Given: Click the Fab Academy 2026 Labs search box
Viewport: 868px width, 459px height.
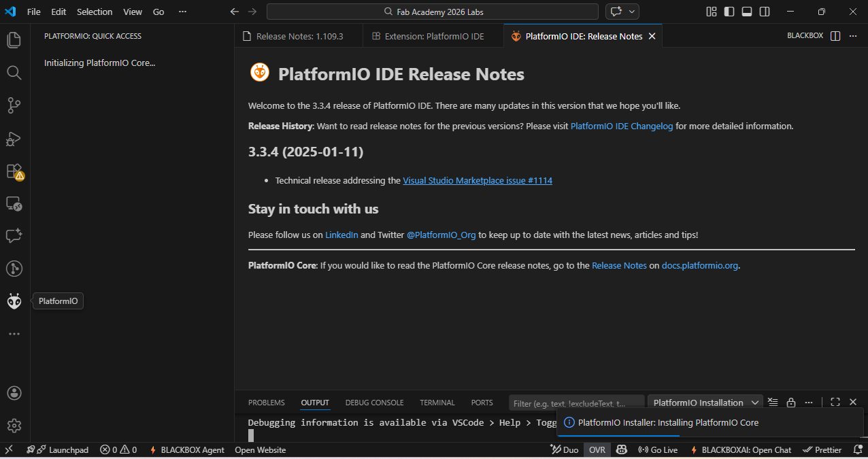Looking at the screenshot, I should 433,12.
